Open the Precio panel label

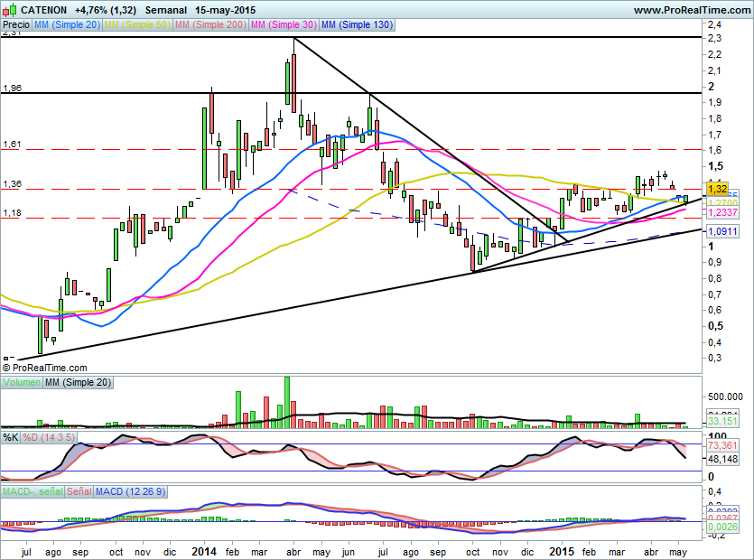click(16, 25)
